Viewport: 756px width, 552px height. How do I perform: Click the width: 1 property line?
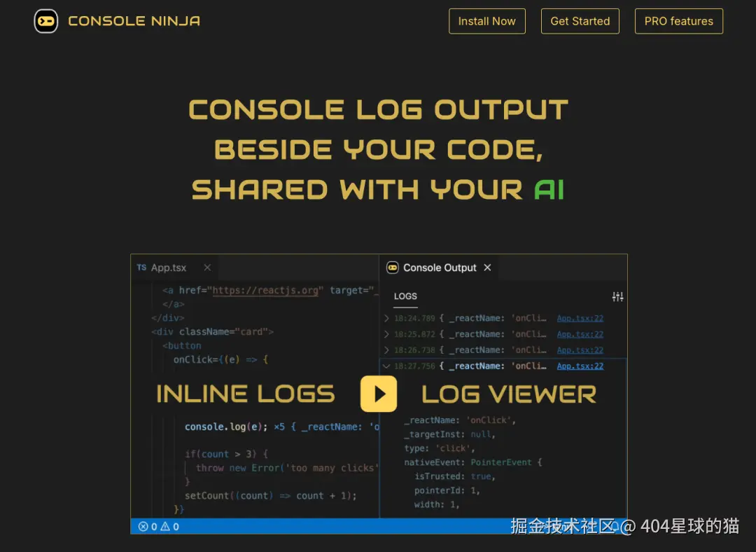click(437, 504)
